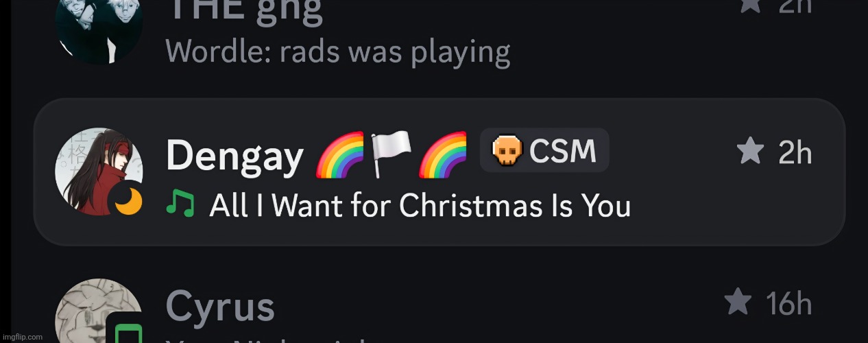Screen dimensions: 868x343
Task: Click 'Wordle: rads was playing' activity text
Action: point(338,51)
